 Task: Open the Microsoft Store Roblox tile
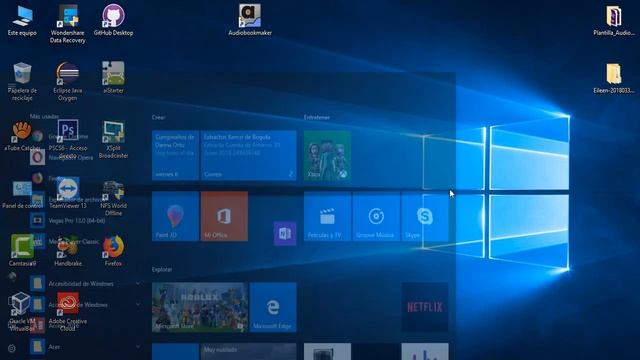[200, 307]
